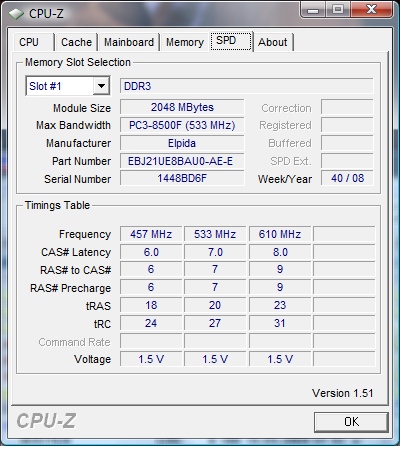400x450 pixels.
Task: Select CAS# Latency value 7.0
Action: 215,252
